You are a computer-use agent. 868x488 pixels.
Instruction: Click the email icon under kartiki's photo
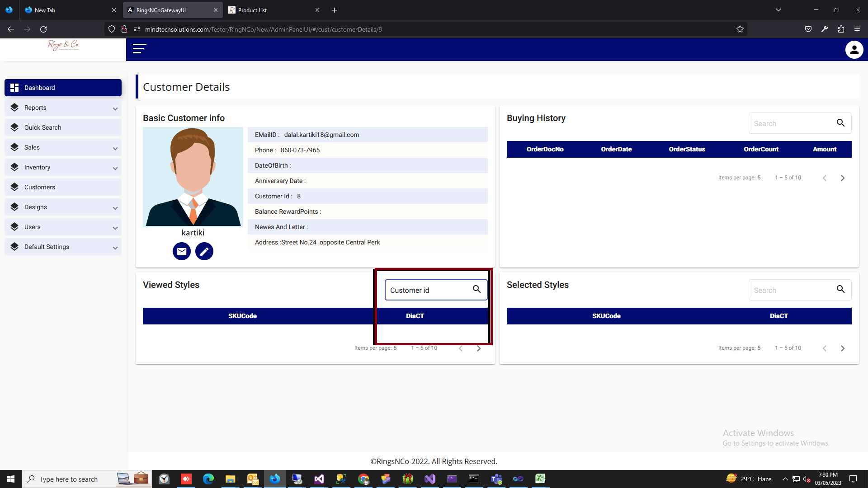(x=181, y=251)
